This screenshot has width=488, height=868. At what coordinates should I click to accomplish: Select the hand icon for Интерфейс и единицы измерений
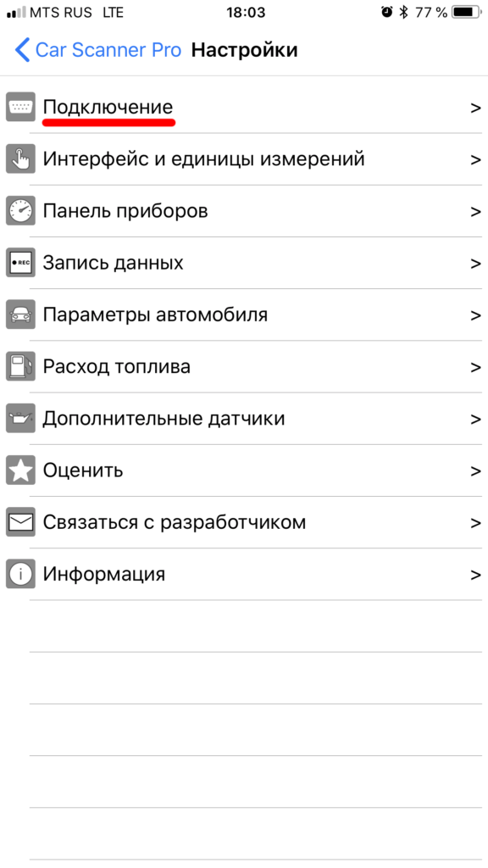click(x=20, y=159)
